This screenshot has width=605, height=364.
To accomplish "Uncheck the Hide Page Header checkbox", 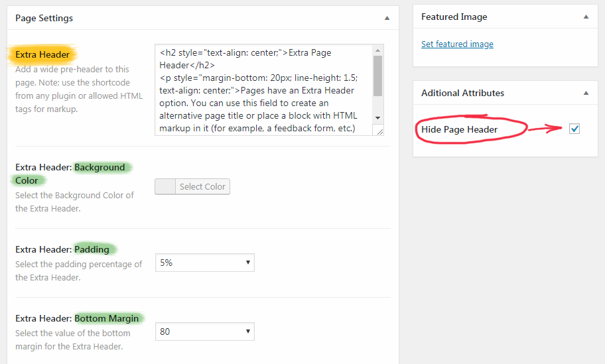I will click(x=574, y=129).
